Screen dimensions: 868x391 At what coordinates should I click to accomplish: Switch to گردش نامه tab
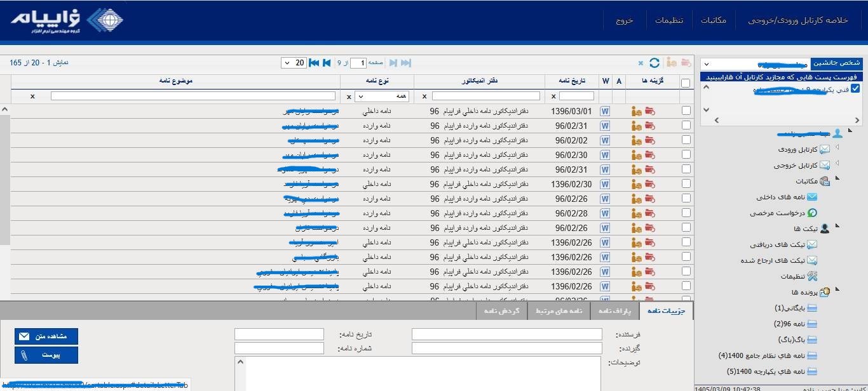pos(502,310)
